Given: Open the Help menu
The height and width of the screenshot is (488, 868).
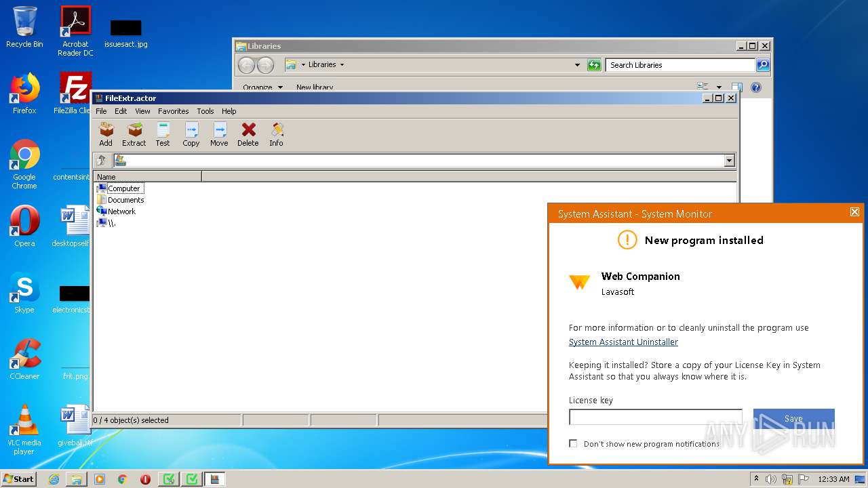Looking at the screenshot, I should (x=229, y=111).
